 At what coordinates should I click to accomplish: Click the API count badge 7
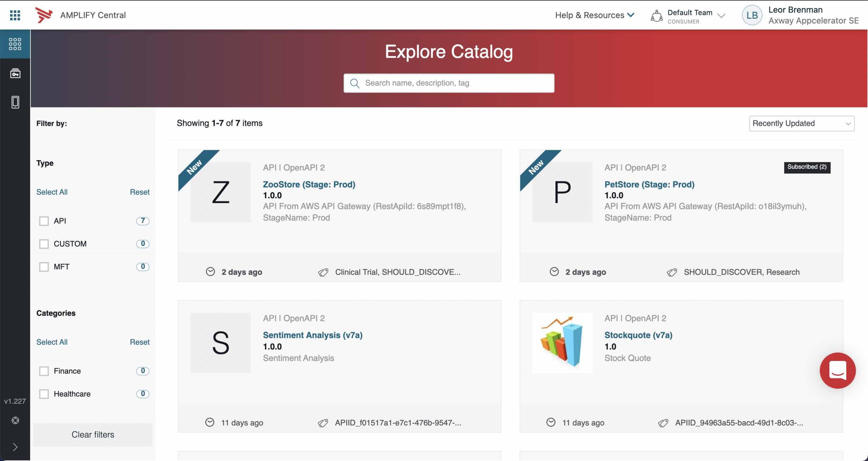143,221
